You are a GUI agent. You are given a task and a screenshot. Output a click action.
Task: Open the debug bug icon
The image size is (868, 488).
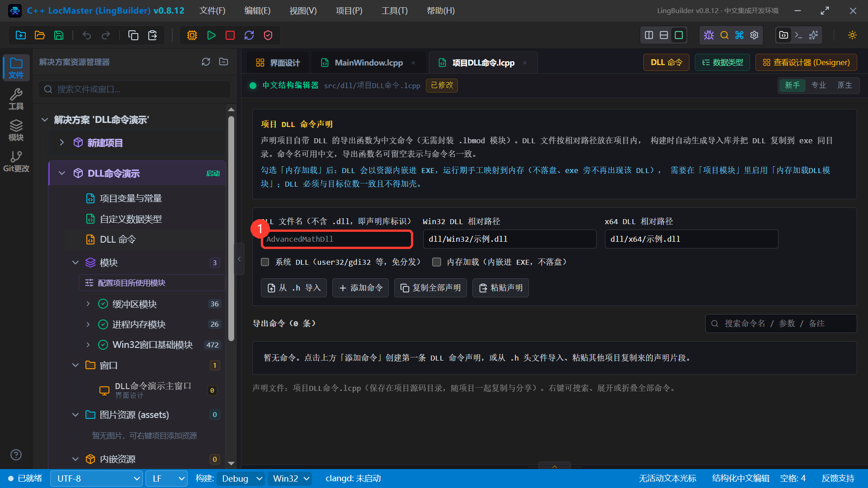[x=709, y=35]
